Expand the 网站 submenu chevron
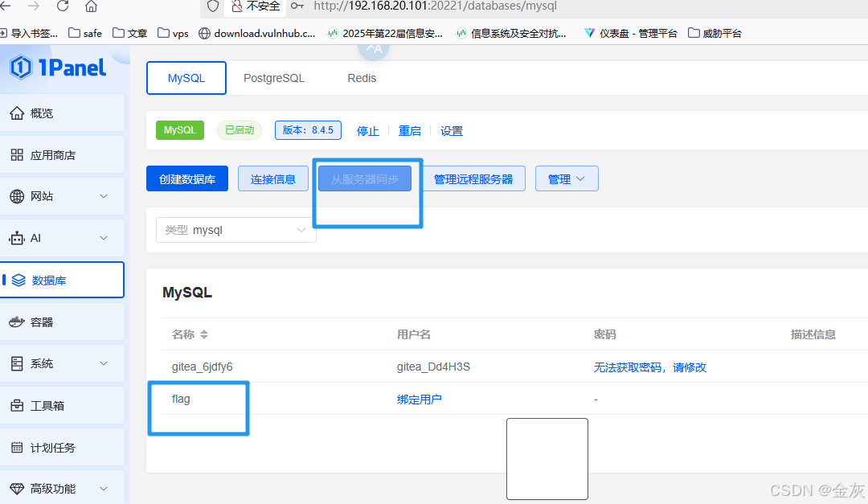This screenshot has width=868, height=504. (104, 196)
